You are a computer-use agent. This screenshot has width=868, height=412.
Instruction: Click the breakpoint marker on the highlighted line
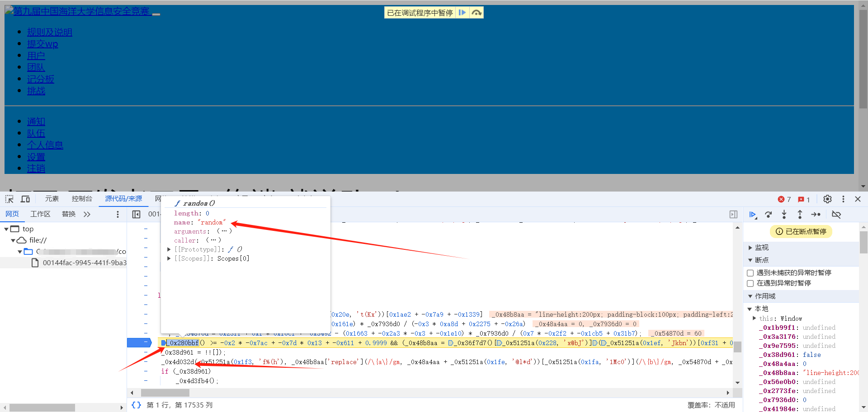[140, 342]
